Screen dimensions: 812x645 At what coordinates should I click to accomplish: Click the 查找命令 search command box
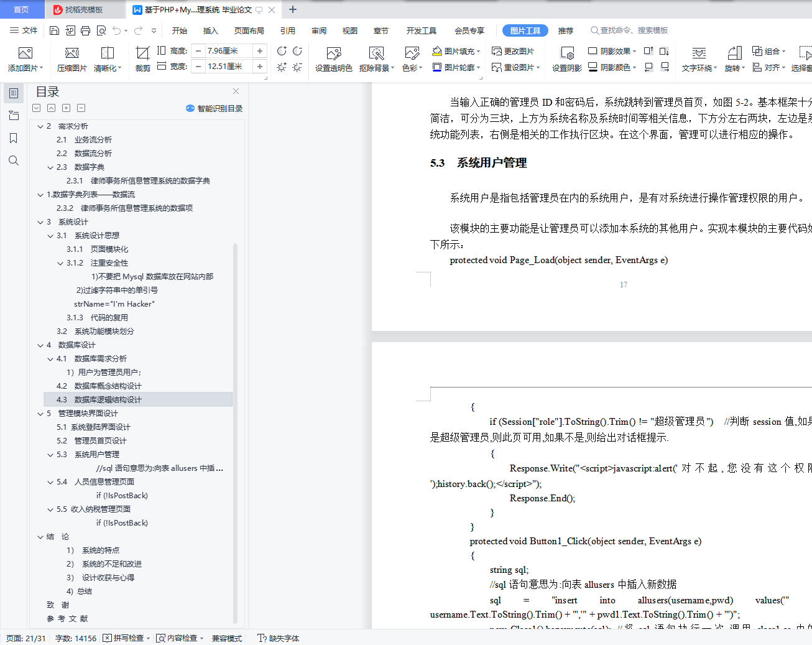coord(629,30)
